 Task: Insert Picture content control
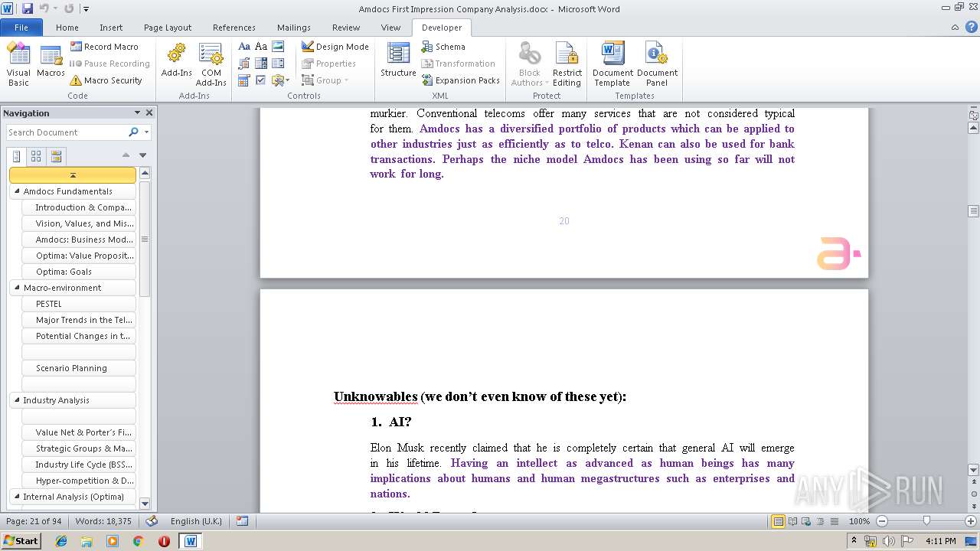point(278,47)
